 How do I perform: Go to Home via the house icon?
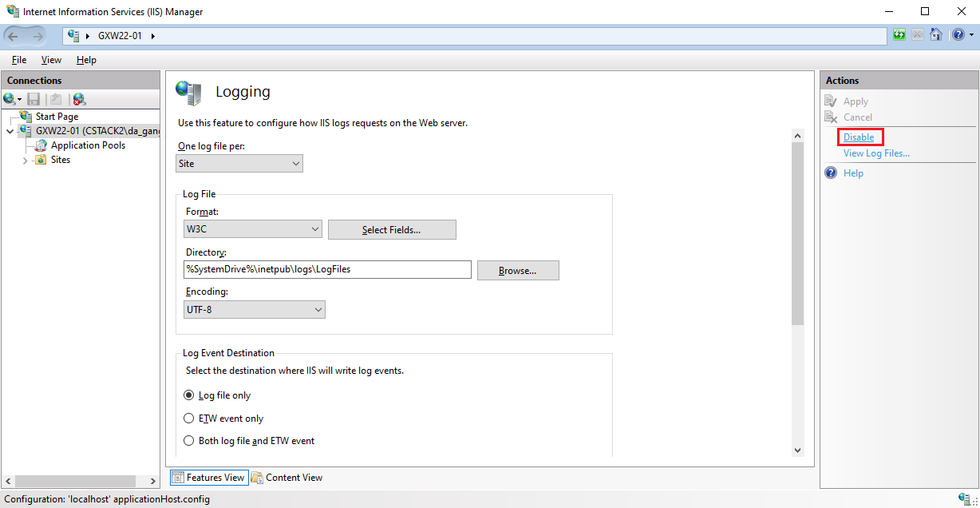[936, 35]
